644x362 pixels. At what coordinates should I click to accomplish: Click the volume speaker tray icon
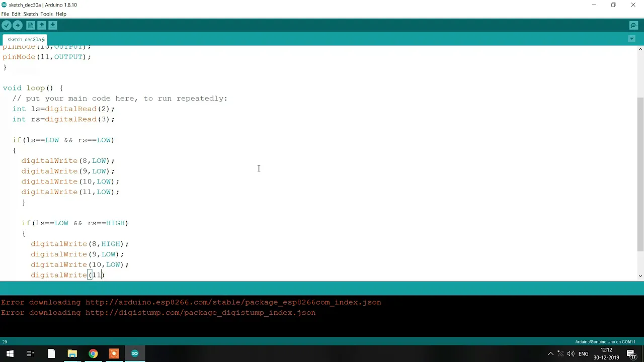click(x=571, y=354)
